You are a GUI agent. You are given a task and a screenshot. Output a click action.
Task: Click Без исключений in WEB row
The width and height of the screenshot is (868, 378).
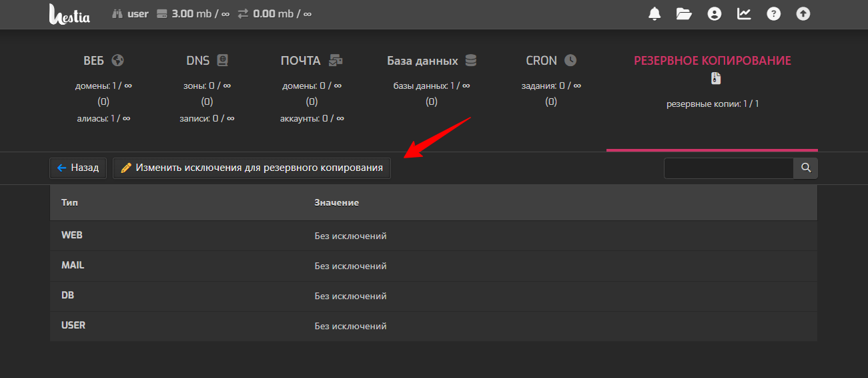coord(351,236)
